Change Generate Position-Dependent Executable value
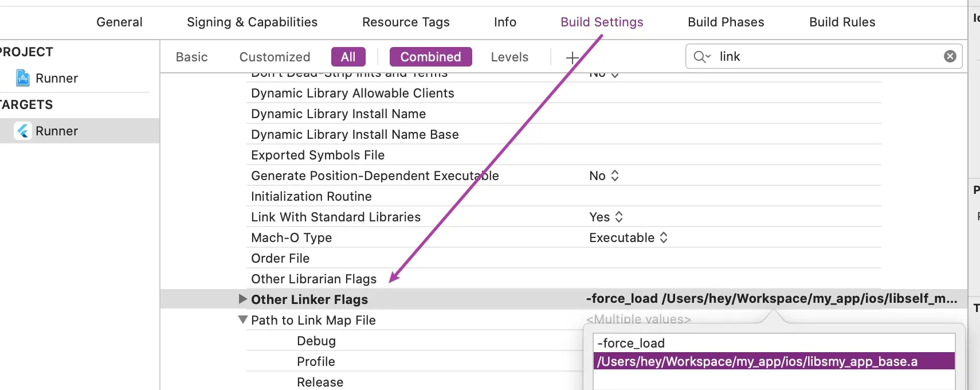 [x=604, y=175]
